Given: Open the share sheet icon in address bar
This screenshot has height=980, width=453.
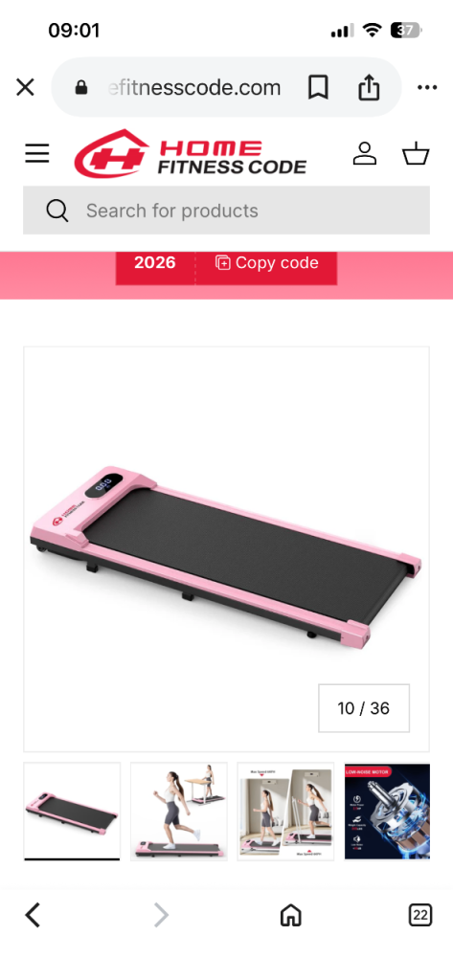Looking at the screenshot, I should (x=369, y=87).
